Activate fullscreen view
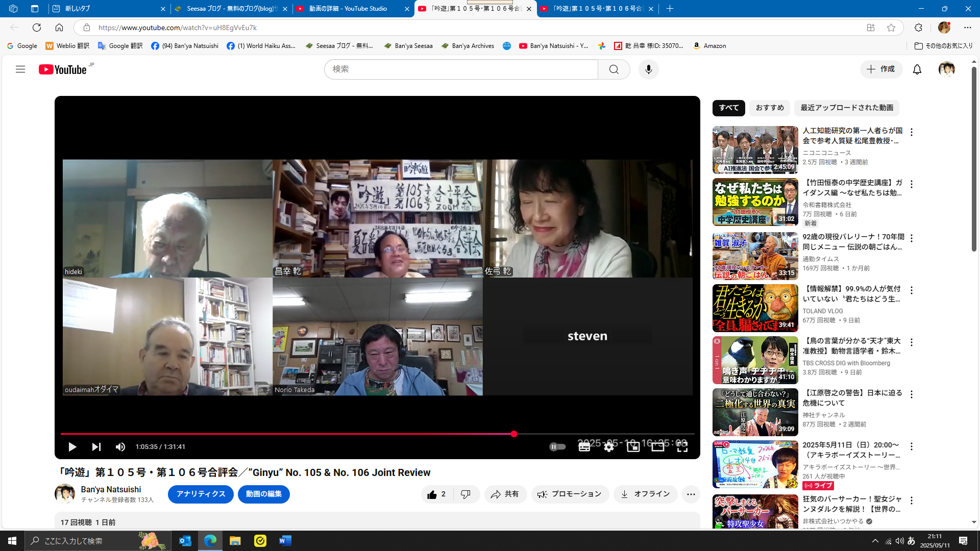The height and width of the screenshot is (551, 980). point(682,446)
